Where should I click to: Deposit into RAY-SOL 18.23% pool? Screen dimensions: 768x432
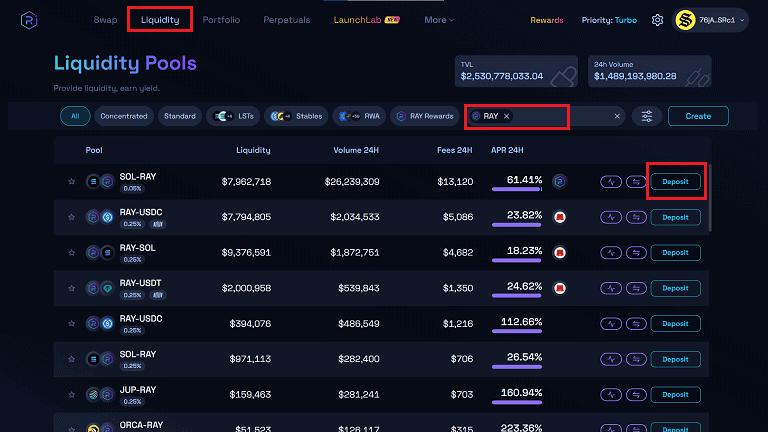675,253
